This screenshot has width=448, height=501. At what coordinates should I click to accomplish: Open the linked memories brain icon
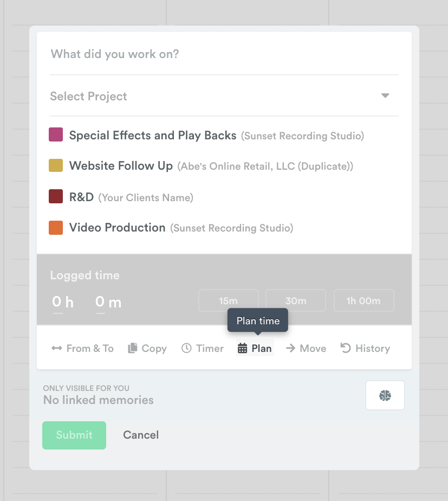point(385,395)
